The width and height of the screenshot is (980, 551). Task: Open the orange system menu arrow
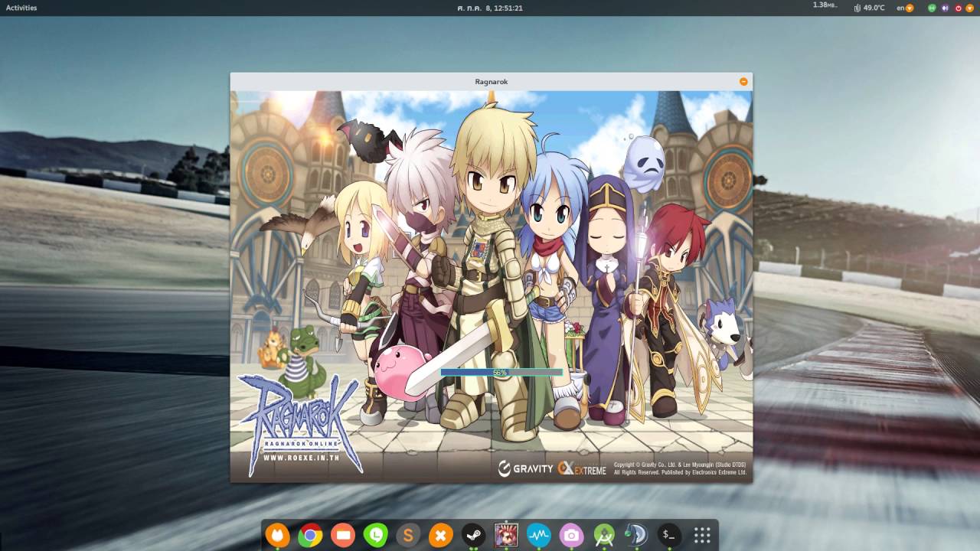click(x=970, y=8)
